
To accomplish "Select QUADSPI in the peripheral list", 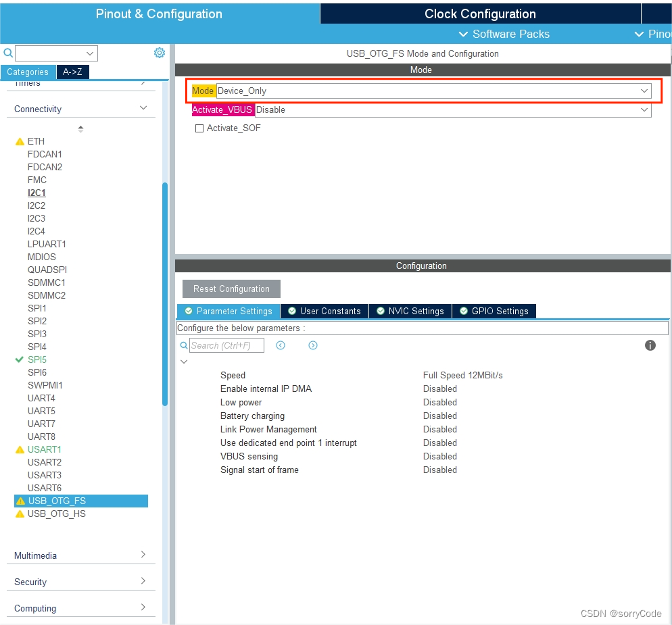I will pyautogui.click(x=47, y=270).
